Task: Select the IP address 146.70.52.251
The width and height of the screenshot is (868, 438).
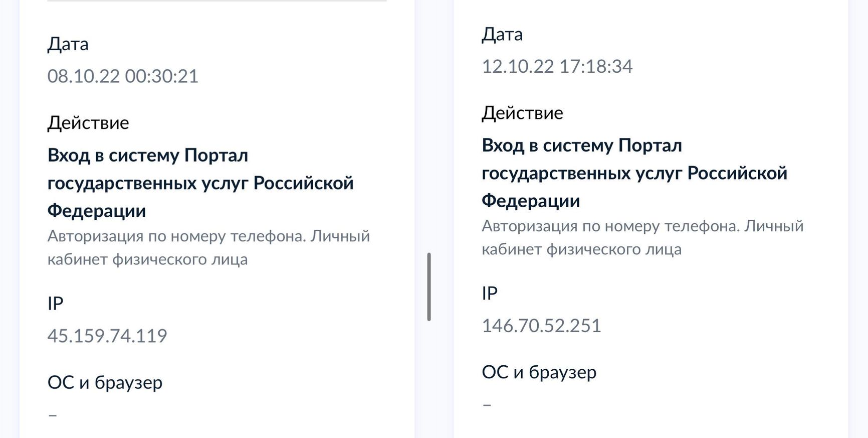Action: [x=541, y=326]
